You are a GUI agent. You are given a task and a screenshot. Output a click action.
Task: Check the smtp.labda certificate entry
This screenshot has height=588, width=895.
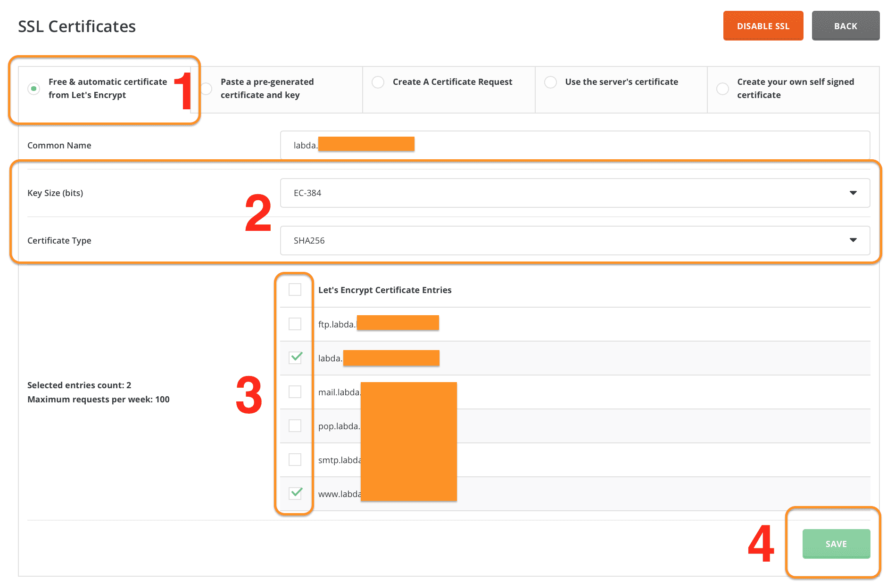(295, 459)
